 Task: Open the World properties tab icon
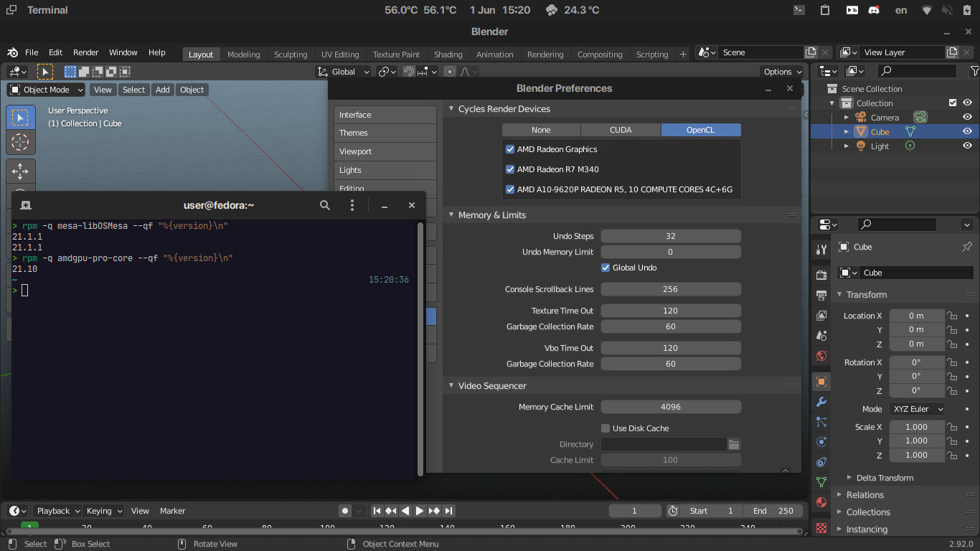click(x=821, y=356)
